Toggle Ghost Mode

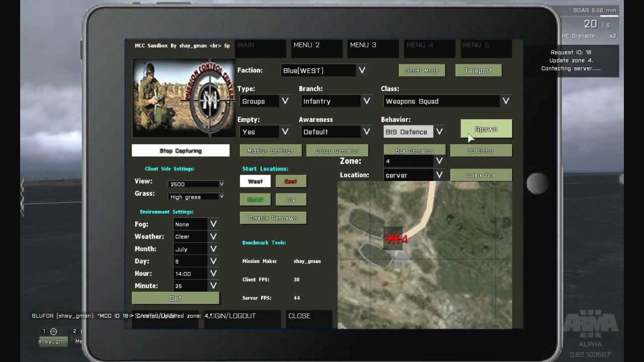click(x=422, y=70)
